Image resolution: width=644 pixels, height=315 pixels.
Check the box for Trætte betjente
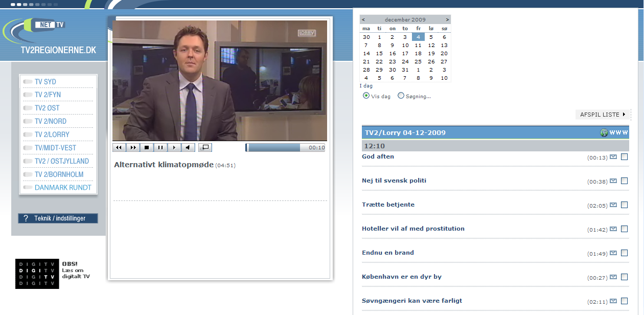[x=624, y=205]
